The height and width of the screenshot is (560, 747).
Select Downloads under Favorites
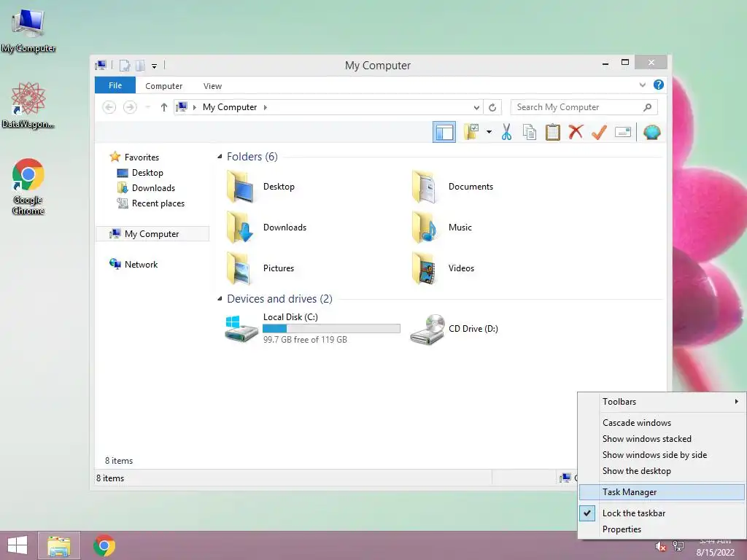[x=146, y=187]
